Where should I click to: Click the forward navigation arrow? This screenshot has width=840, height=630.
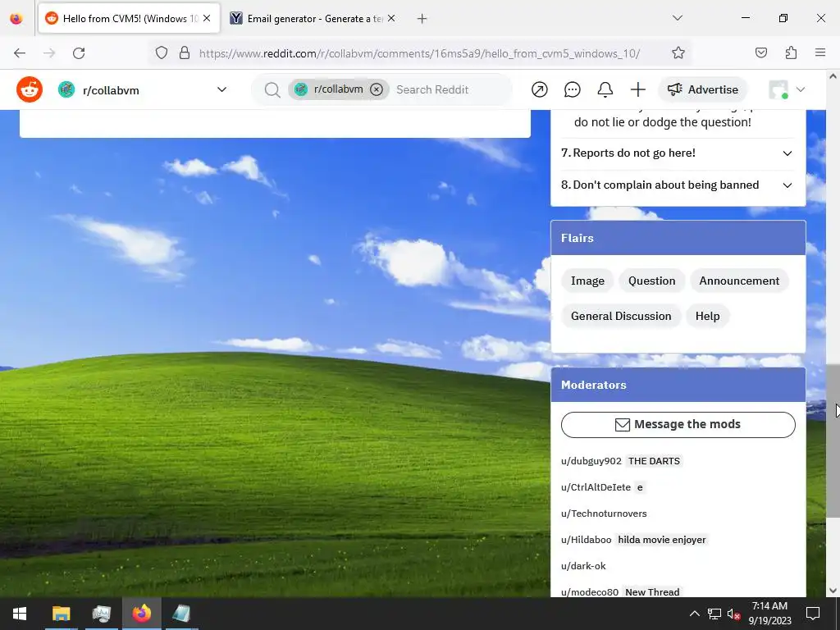point(49,53)
